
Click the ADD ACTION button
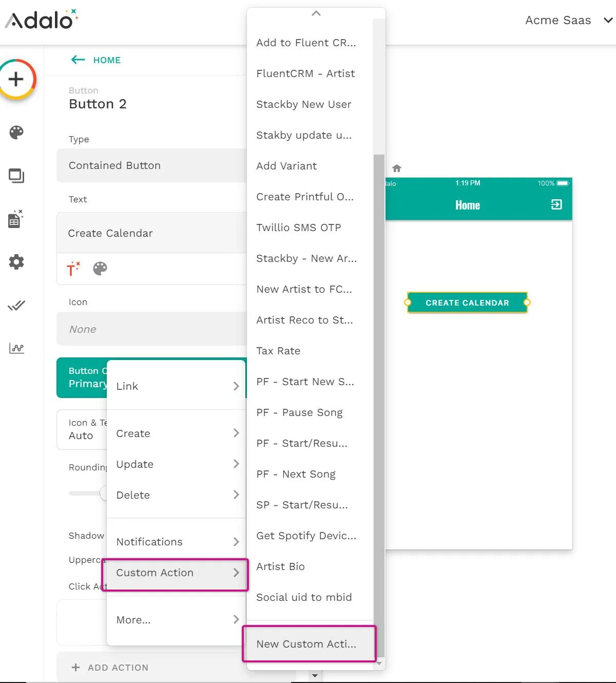point(110,668)
